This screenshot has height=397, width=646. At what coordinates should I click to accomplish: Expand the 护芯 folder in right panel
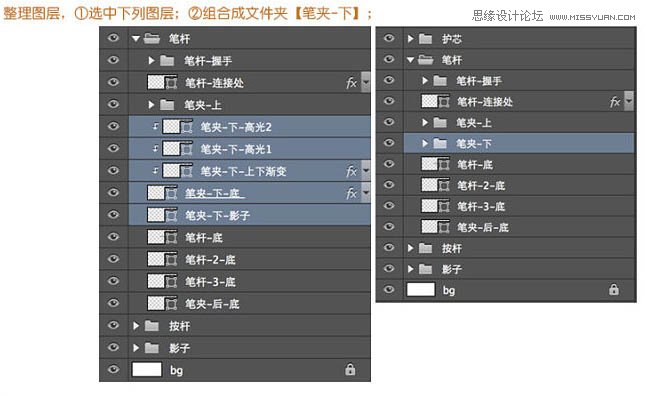[410, 39]
